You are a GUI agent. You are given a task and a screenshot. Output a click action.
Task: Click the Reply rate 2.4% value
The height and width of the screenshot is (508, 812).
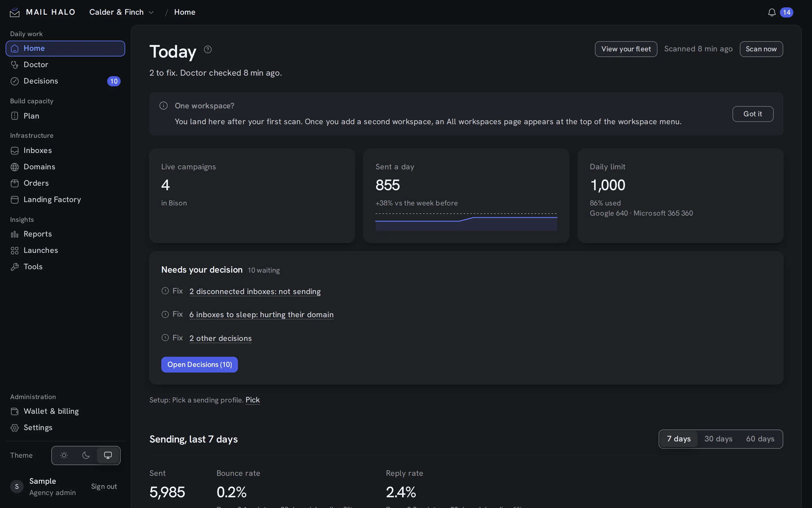(401, 492)
